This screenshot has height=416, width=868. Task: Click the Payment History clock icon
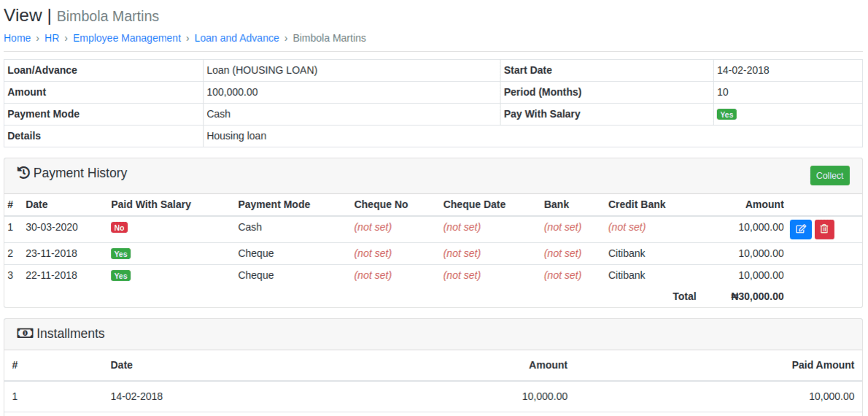(x=23, y=173)
